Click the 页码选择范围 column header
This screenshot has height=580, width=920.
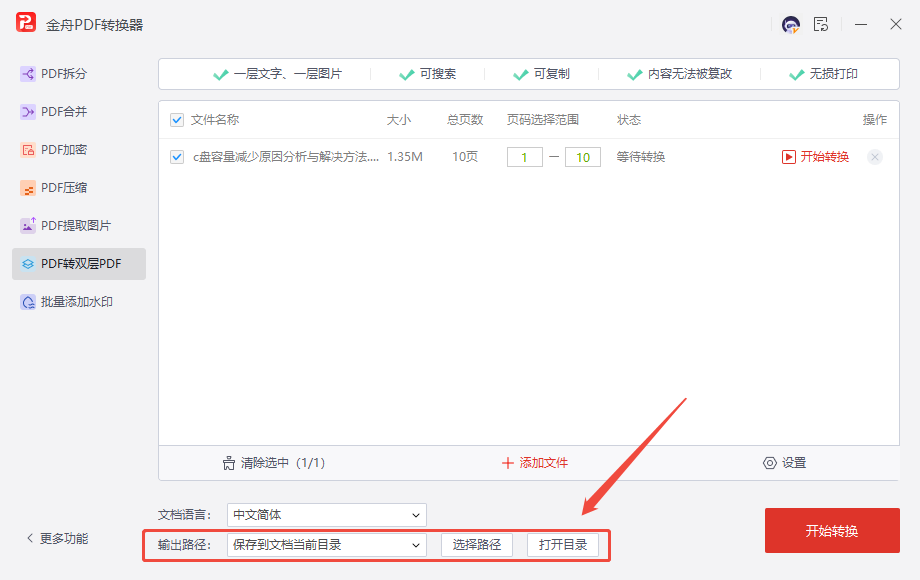[543, 120]
